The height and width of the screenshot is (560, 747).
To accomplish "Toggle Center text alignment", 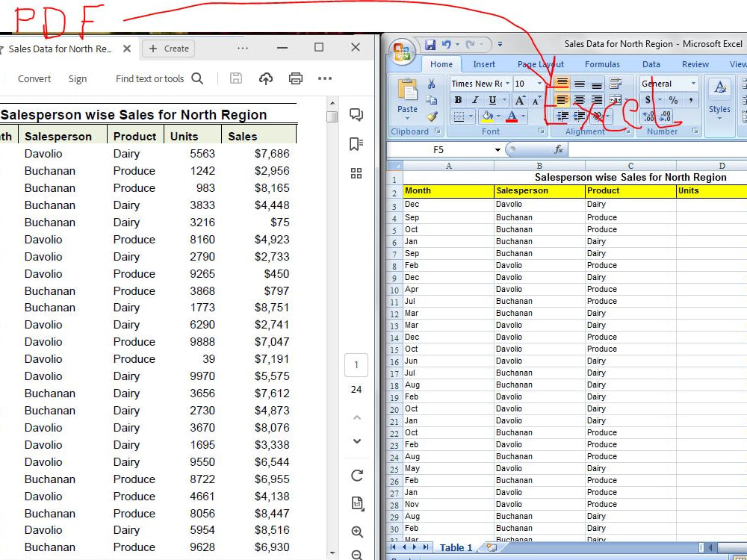I will coord(580,100).
